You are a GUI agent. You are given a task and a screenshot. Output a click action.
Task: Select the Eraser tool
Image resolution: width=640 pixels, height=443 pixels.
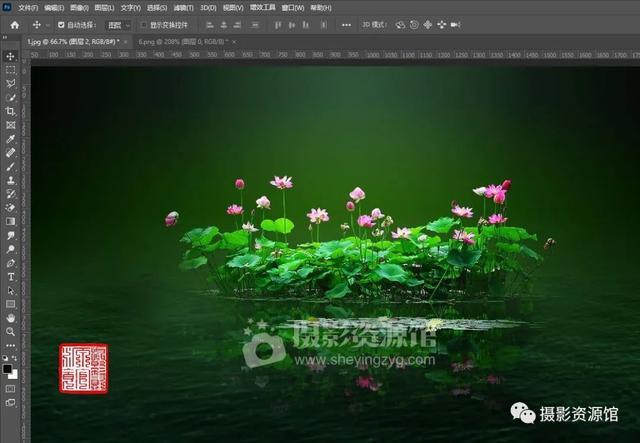pyautogui.click(x=11, y=208)
